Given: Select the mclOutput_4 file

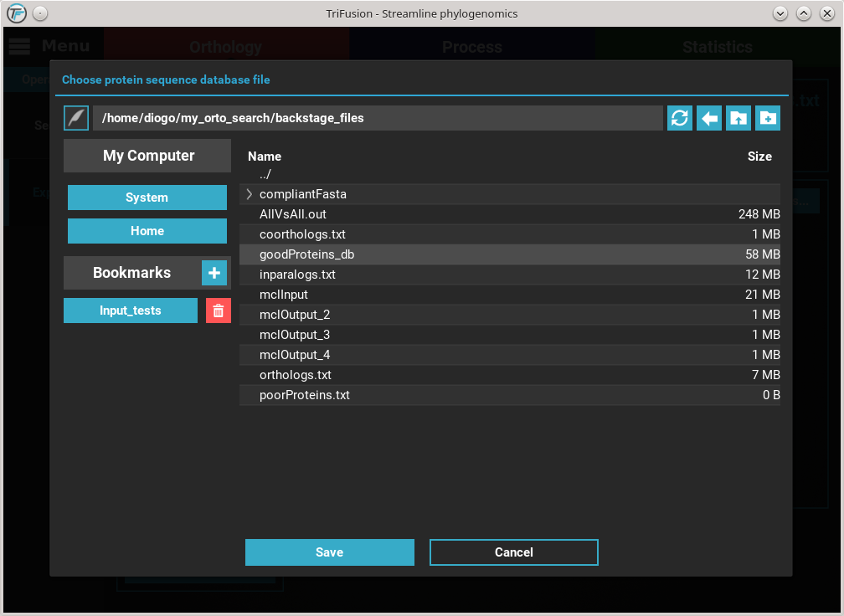Looking at the screenshot, I should pos(510,355).
